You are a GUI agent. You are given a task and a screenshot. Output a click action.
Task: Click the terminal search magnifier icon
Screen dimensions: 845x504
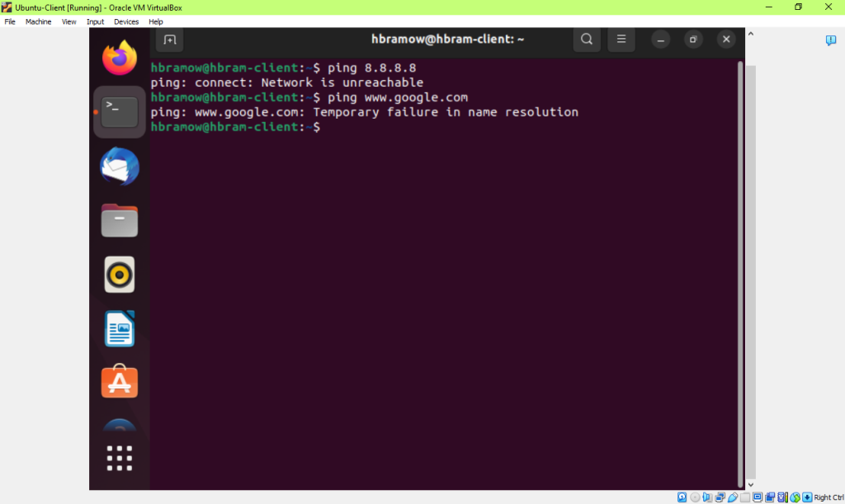tap(587, 40)
